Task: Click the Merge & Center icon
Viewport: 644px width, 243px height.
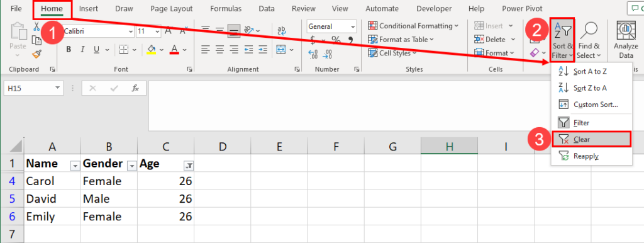Action: click(281, 50)
